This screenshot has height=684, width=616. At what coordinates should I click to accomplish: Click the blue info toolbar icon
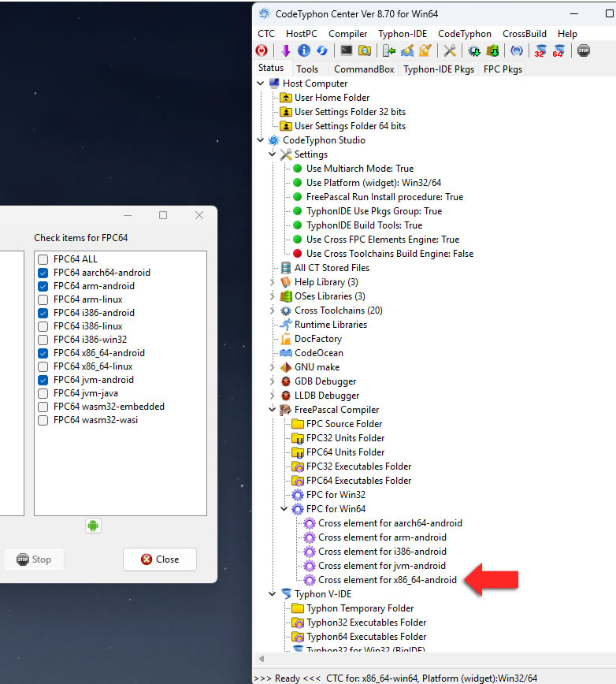[x=304, y=50]
